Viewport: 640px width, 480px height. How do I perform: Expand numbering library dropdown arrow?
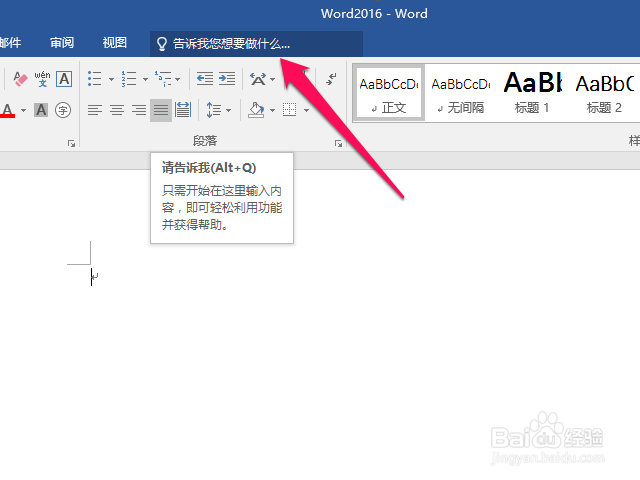point(145,79)
